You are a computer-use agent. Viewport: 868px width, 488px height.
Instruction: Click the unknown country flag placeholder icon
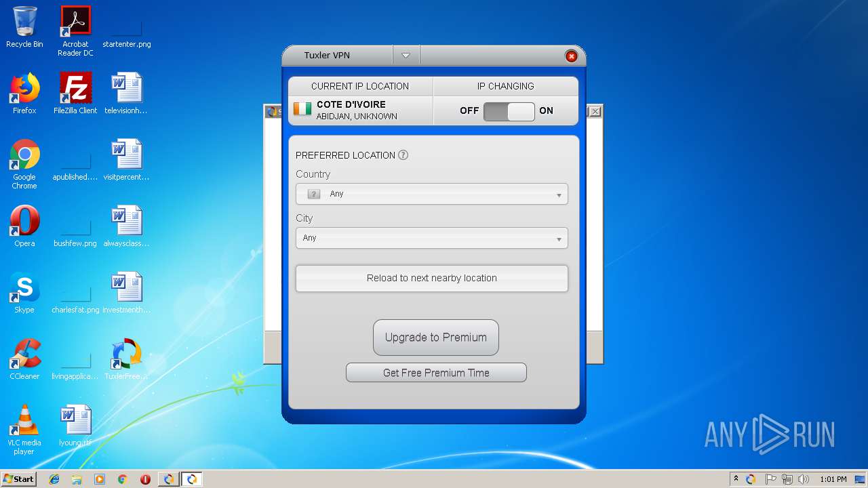pos(313,194)
